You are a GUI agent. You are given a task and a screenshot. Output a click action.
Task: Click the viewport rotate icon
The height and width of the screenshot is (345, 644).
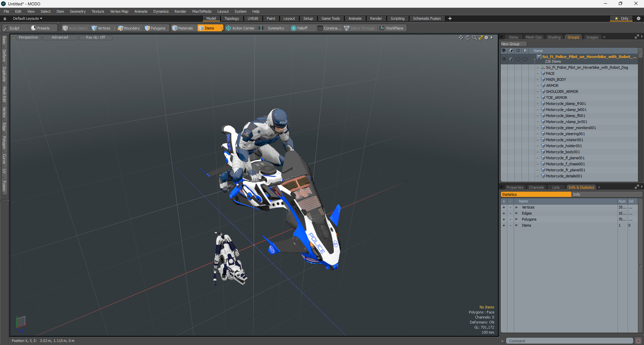click(x=467, y=38)
